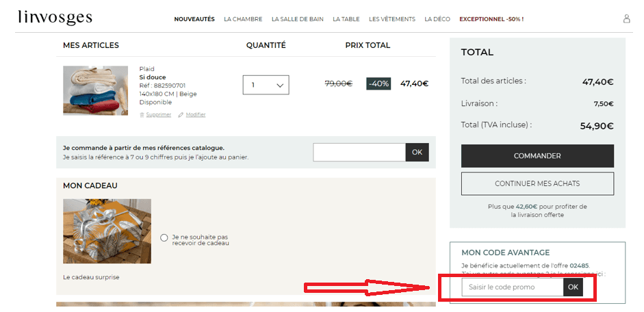The image size is (644, 312).
Task: Click the crossed-out 79,00€ price
Action: [x=339, y=83]
